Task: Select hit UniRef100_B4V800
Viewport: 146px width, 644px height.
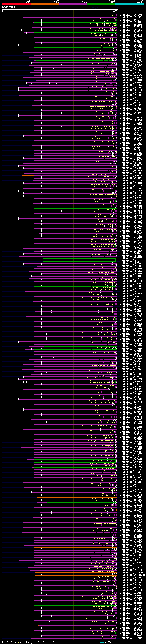Action: [131, 361]
